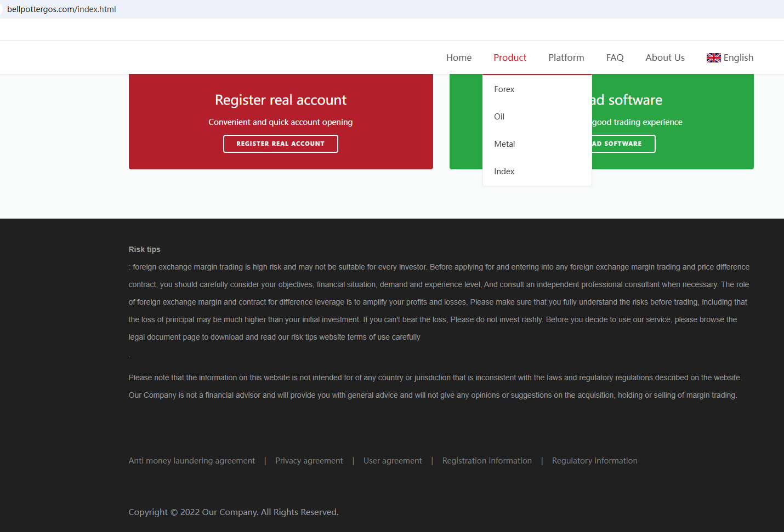Select Forex from Product menu
The height and width of the screenshot is (532, 784).
504,89
